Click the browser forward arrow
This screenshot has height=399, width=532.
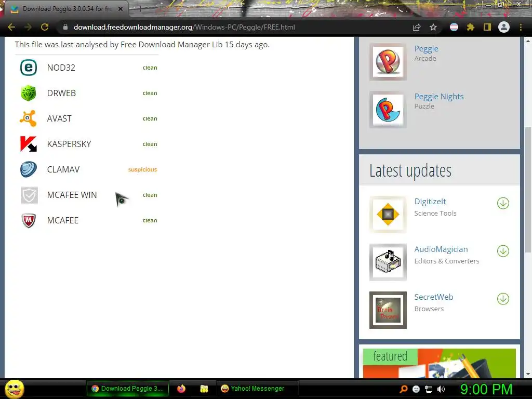[x=28, y=27]
